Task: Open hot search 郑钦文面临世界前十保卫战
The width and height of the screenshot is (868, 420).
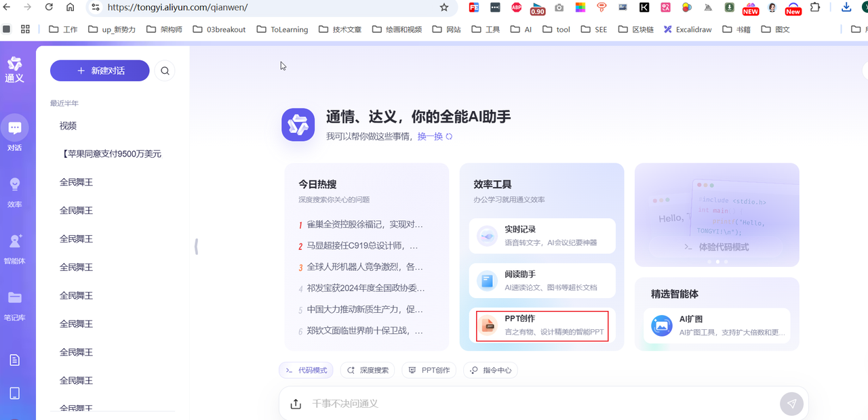Action: pos(361,331)
